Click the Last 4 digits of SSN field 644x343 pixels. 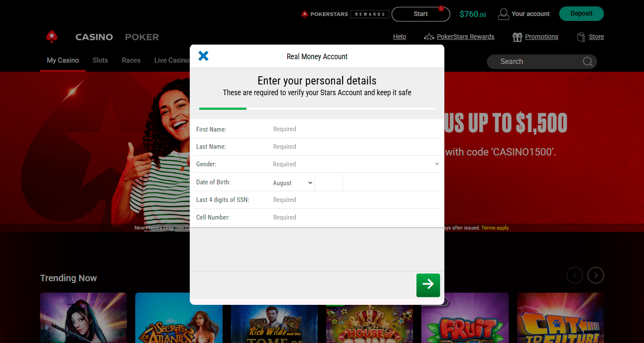point(355,200)
